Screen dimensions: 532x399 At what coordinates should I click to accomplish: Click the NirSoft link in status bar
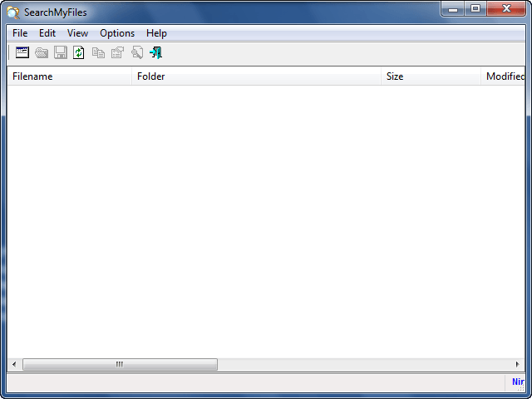[518, 382]
